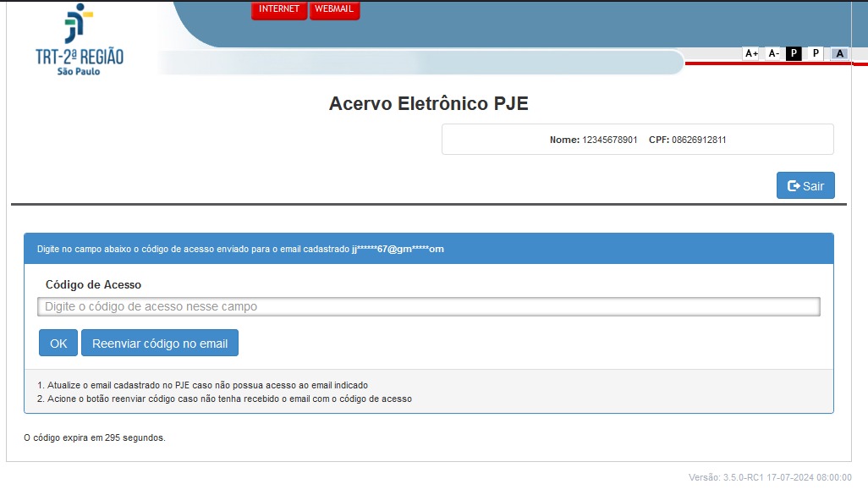868x495 pixels.
Task: Confirm the access code with OK
Action: (58, 344)
